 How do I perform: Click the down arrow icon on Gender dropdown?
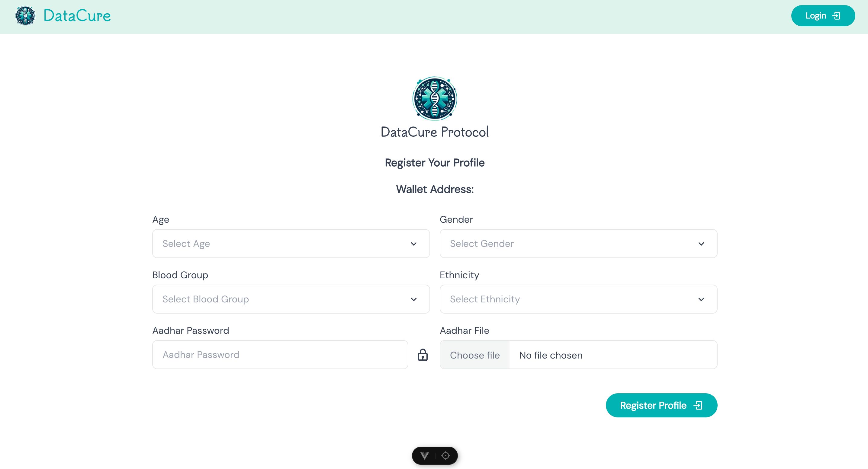click(x=701, y=244)
